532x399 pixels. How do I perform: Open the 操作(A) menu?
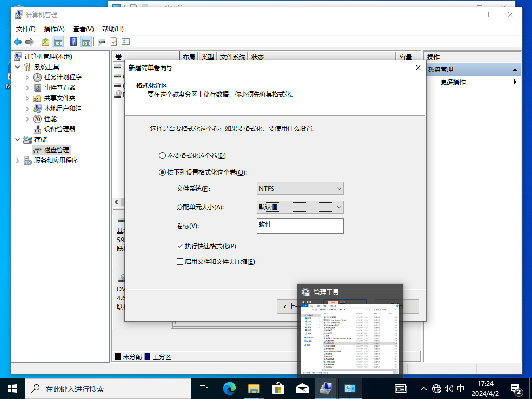pos(55,29)
